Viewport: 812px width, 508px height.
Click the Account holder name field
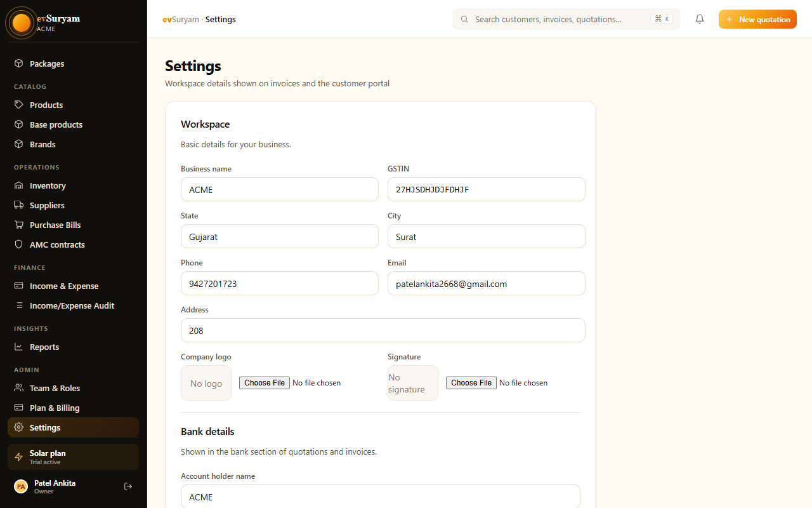(x=381, y=497)
